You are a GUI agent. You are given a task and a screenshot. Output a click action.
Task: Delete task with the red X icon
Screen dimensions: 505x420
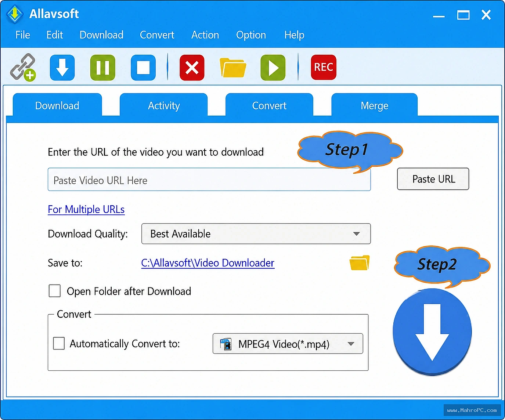pyautogui.click(x=192, y=68)
